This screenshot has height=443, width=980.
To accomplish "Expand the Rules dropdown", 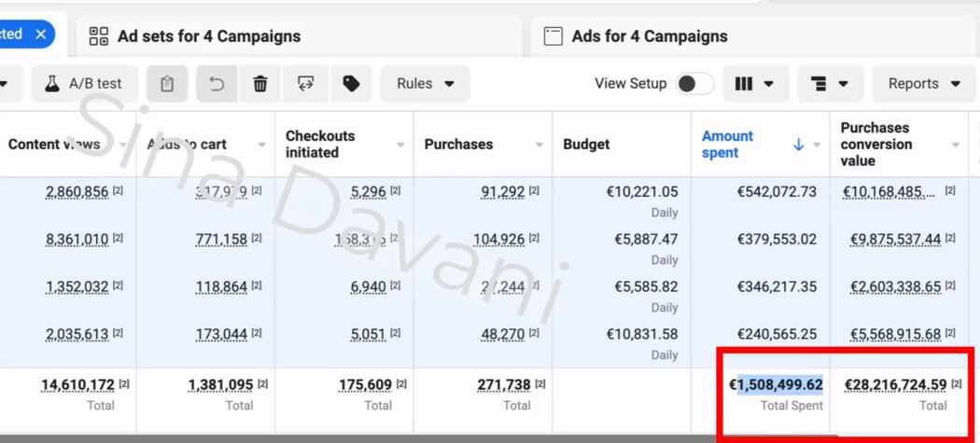I will click(x=425, y=84).
